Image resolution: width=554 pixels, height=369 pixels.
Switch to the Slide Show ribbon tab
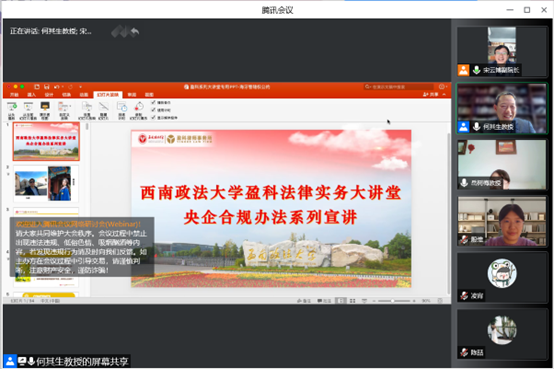(108, 95)
